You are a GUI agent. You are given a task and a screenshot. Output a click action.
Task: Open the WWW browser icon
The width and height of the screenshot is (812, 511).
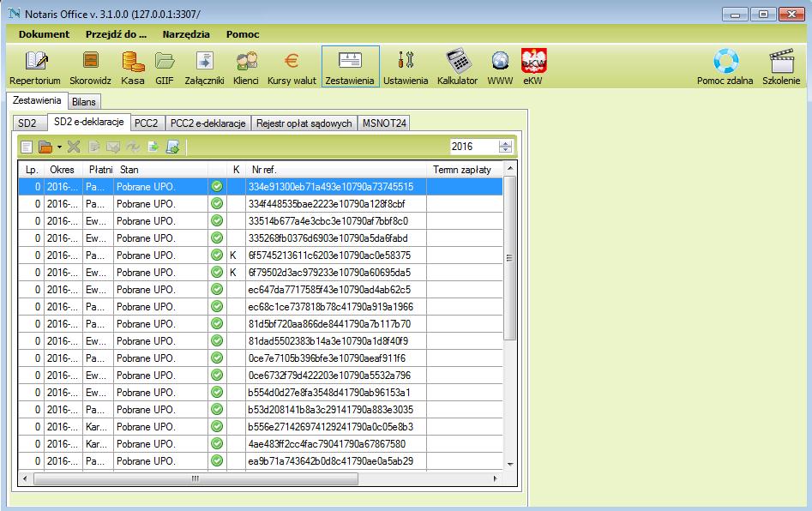500,68
